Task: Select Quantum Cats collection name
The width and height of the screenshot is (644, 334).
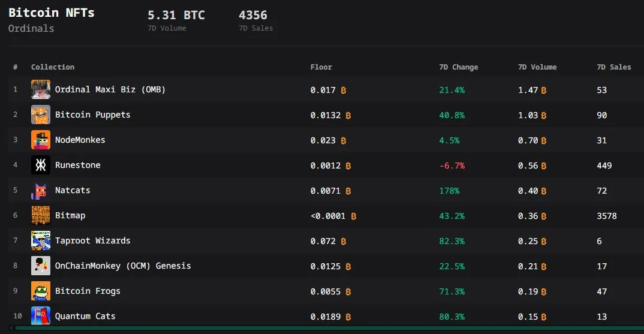Action: click(85, 316)
